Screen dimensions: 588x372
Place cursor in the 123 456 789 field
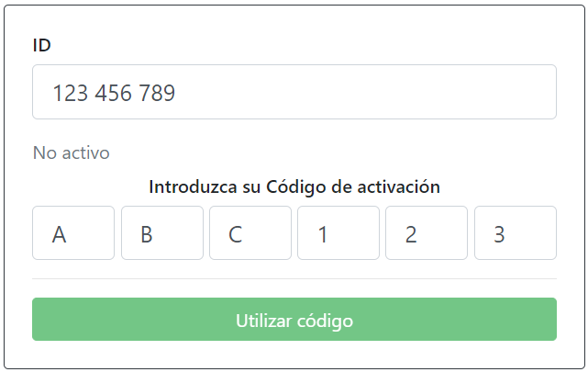click(x=294, y=92)
